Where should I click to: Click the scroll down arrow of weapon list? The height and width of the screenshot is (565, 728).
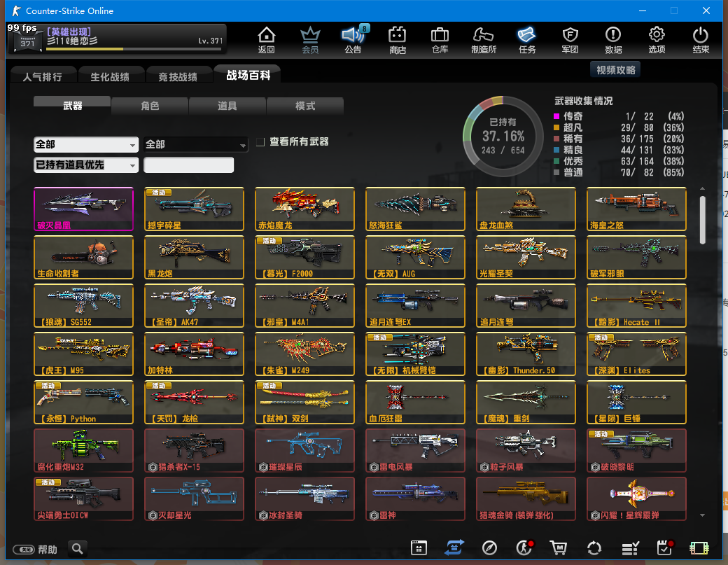coord(703,515)
